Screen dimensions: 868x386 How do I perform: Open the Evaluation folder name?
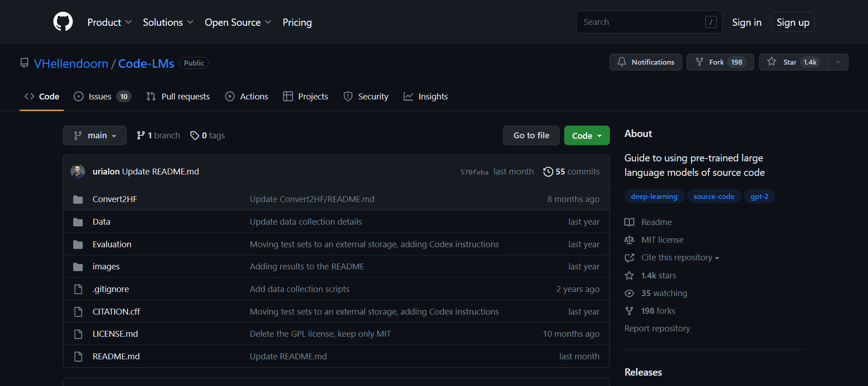(112, 245)
